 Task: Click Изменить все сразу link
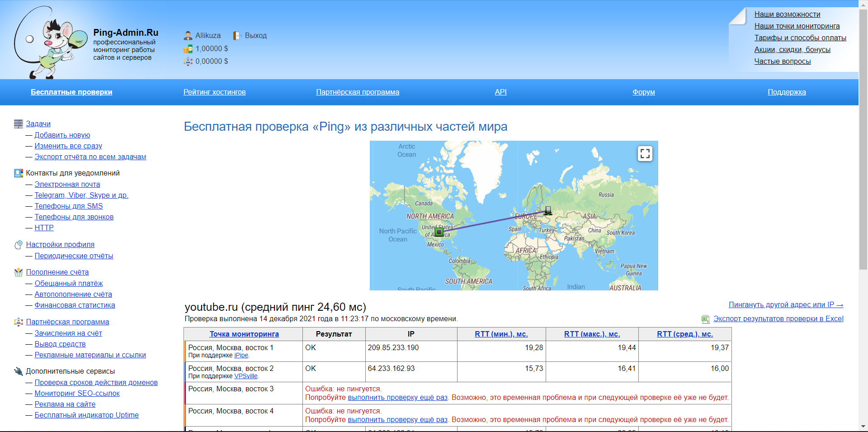pyautogui.click(x=68, y=146)
